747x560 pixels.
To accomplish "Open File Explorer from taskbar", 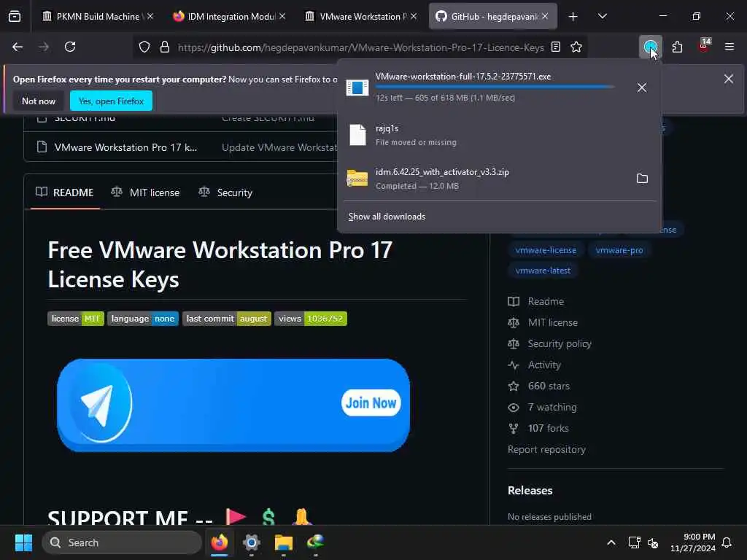I will point(284,542).
